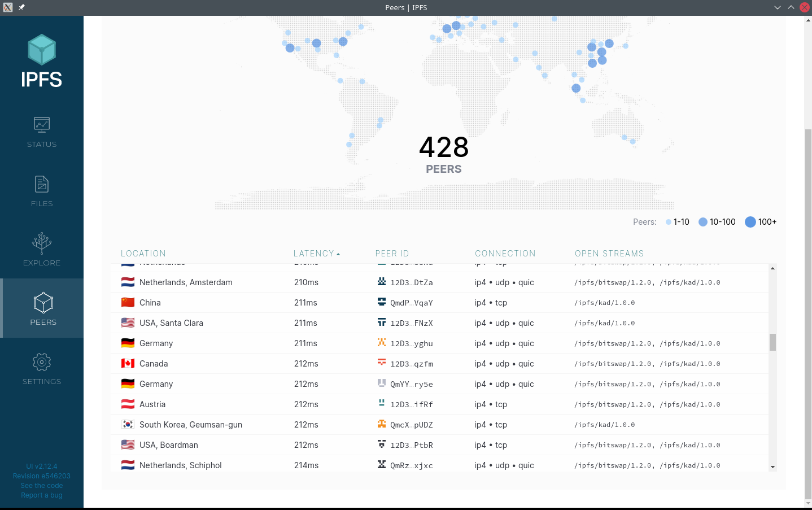Go to the Files tab label

pos(42,204)
